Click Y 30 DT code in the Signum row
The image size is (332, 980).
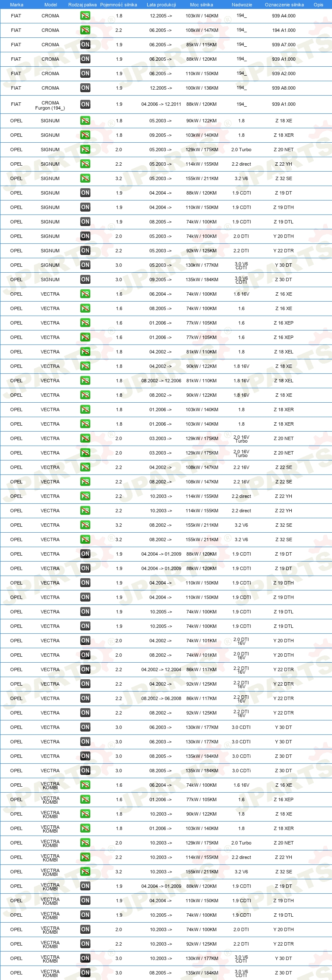tap(284, 265)
